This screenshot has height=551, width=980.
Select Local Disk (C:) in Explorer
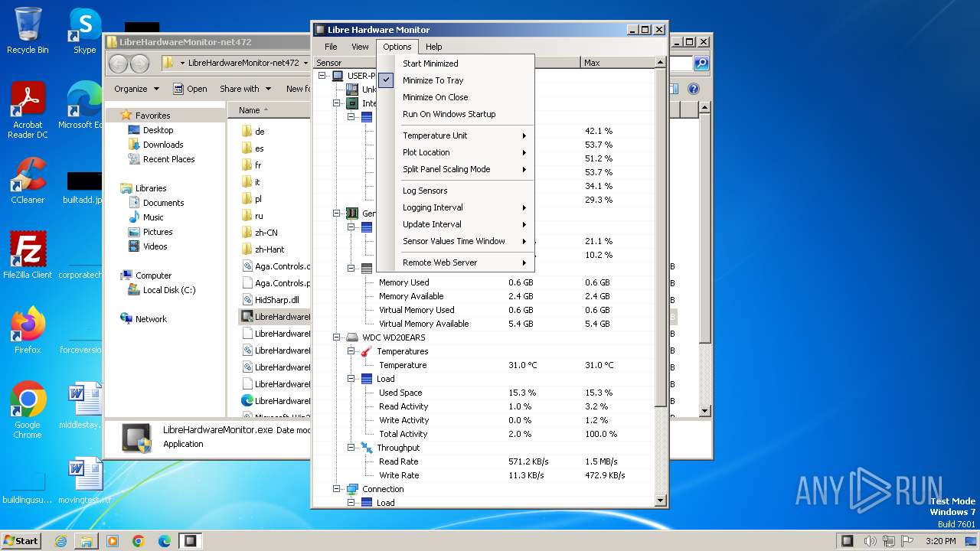169,290
